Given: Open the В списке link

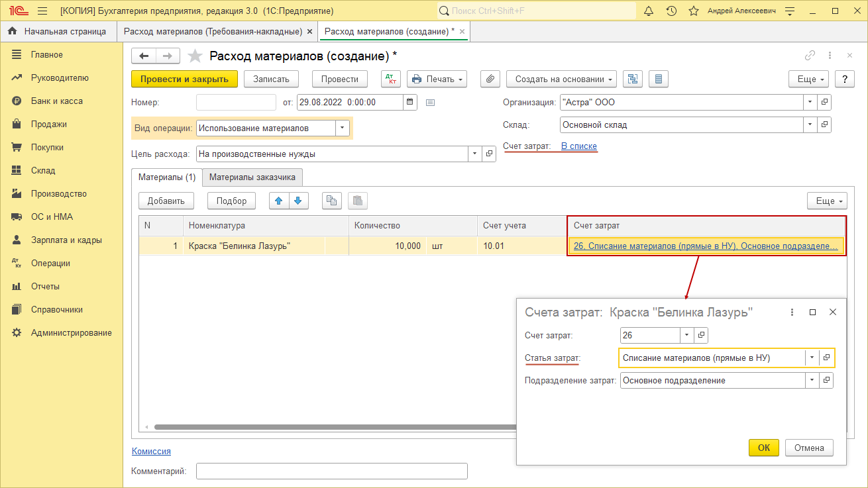Looking at the screenshot, I should coord(579,146).
